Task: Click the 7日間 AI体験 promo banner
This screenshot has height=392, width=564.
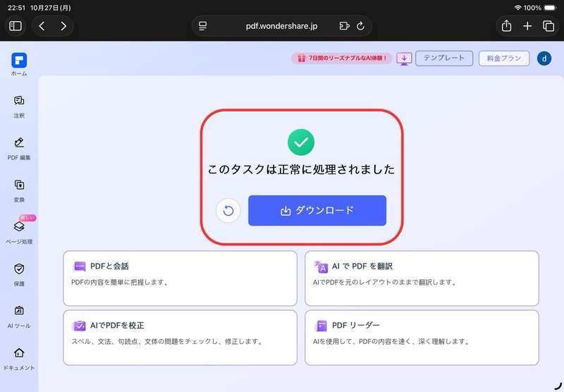Action: (341, 58)
